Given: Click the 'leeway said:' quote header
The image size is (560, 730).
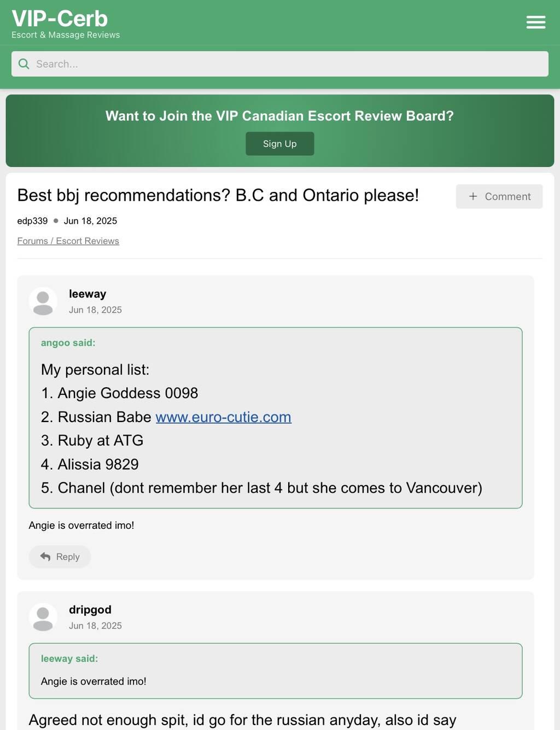Looking at the screenshot, I should pos(69,659).
